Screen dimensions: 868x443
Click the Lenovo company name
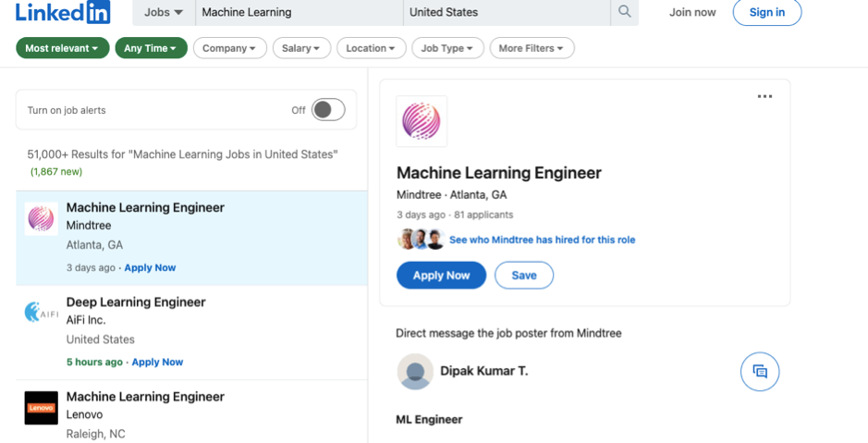click(84, 414)
